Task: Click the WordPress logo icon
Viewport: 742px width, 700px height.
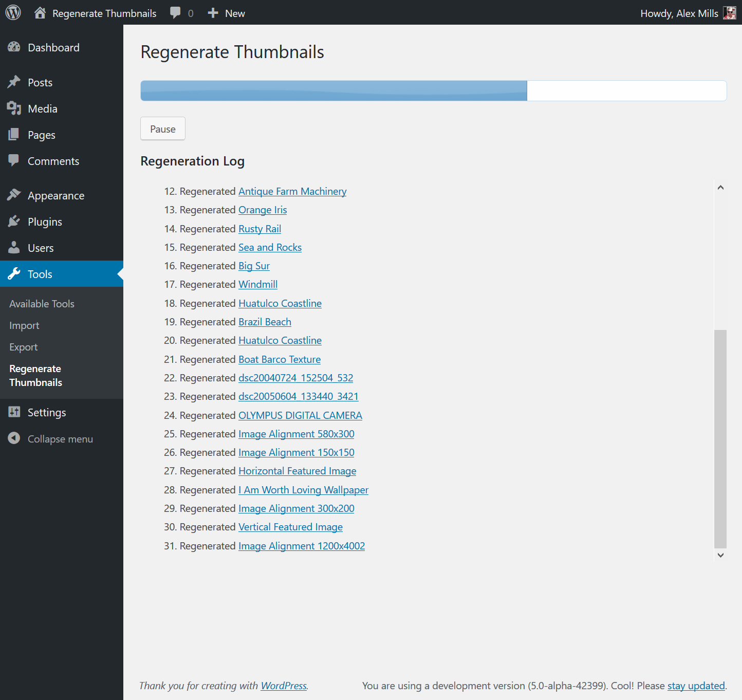Action: pos(13,13)
